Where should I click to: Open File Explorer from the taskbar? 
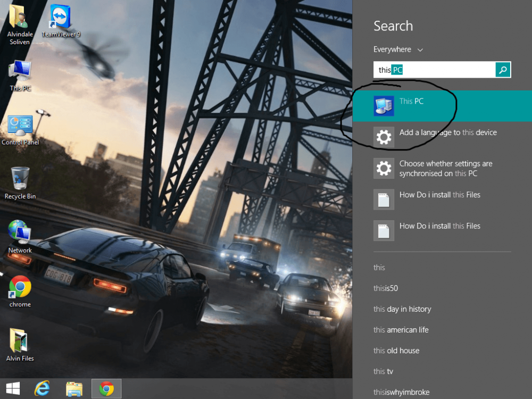[74, 389]
